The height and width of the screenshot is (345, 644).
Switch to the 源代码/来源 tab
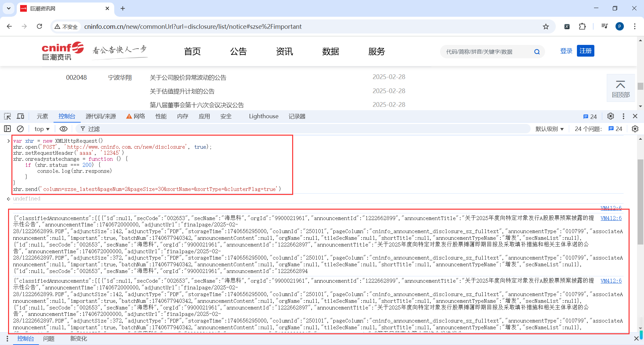(101, 116)
